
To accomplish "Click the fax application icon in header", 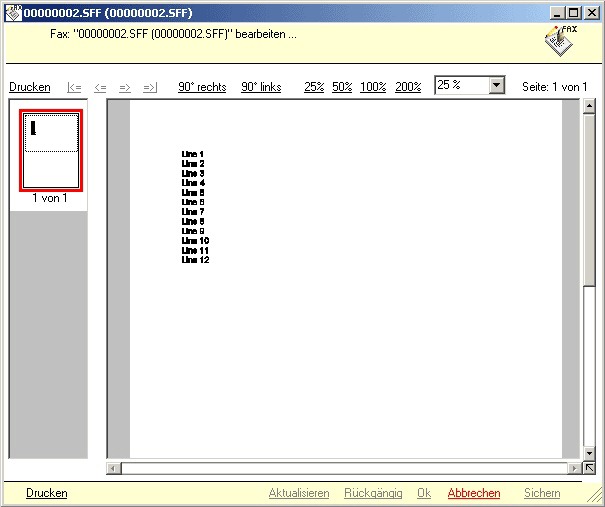I will coord(560,41).
